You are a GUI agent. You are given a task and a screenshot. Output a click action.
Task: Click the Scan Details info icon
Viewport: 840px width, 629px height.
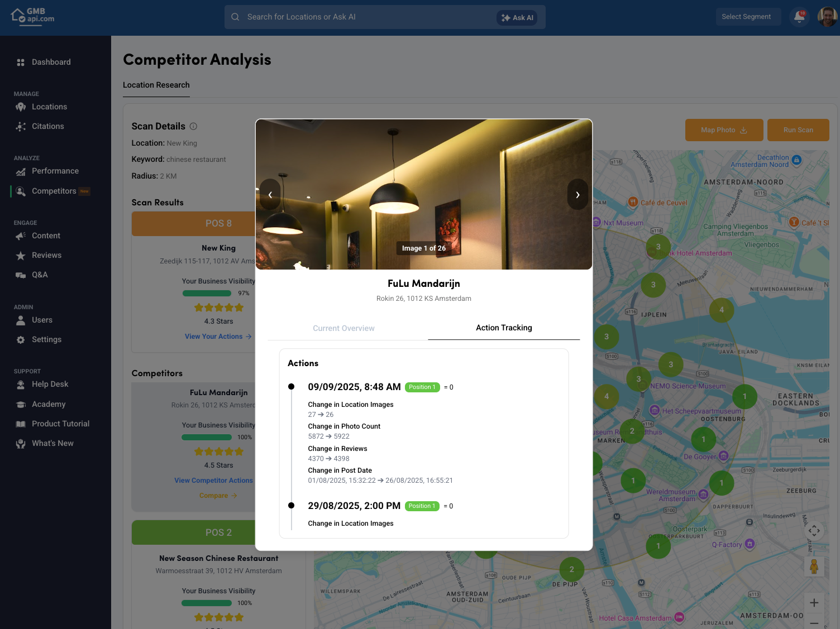click(193, 127)
